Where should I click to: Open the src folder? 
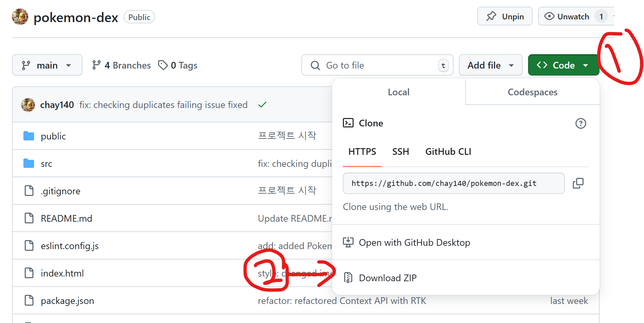tap(46, 164)
